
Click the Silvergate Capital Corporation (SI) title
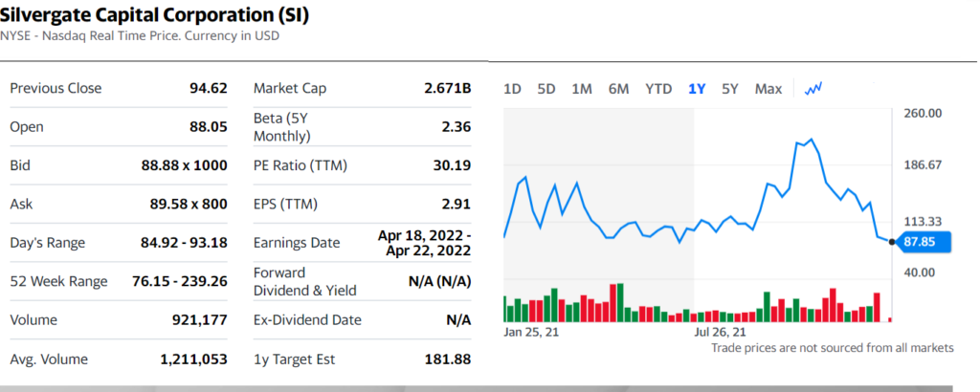154,15
